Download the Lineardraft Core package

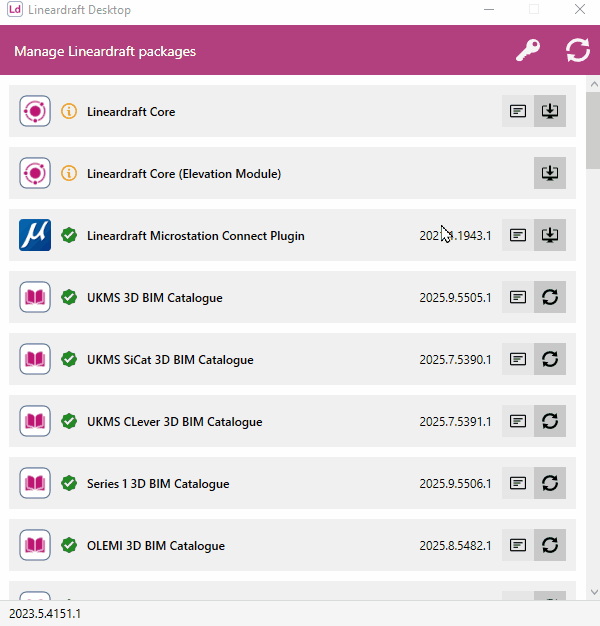tap(550, 111)
